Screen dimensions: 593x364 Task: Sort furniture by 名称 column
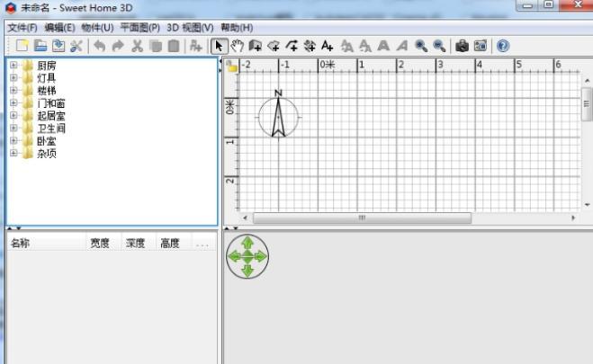pyautogui.click(x=46, y=244)
